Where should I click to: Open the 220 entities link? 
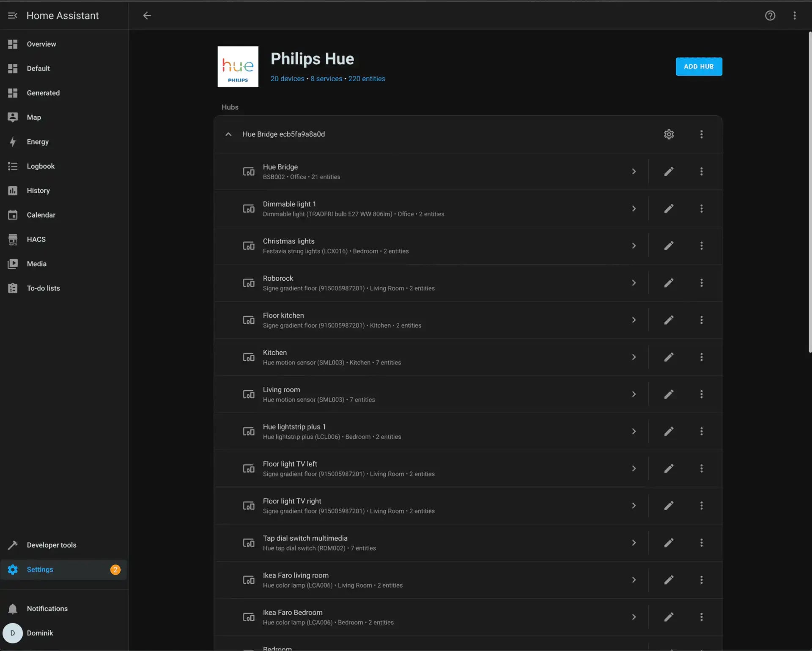click(x=367, y=79)
